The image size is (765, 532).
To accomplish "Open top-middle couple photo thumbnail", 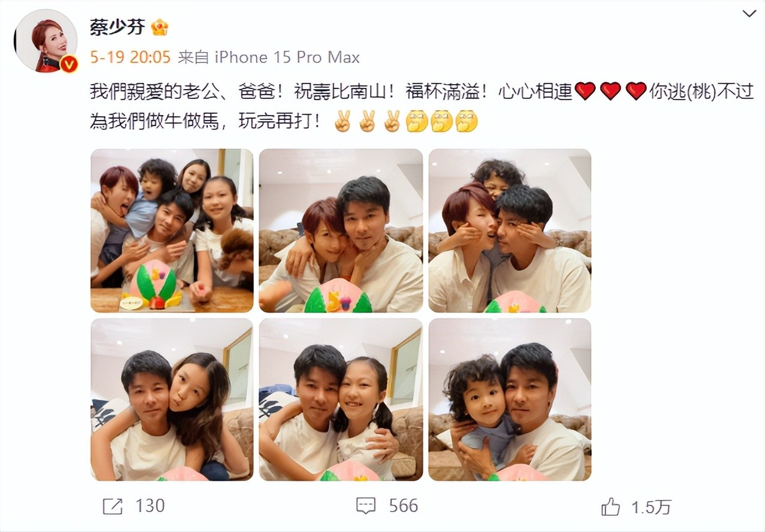I will [341, 231].
